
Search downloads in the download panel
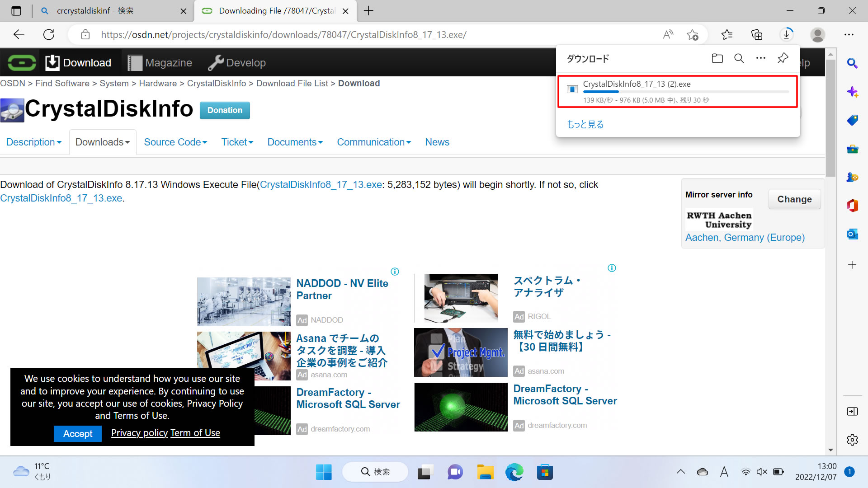click(739, 58)
